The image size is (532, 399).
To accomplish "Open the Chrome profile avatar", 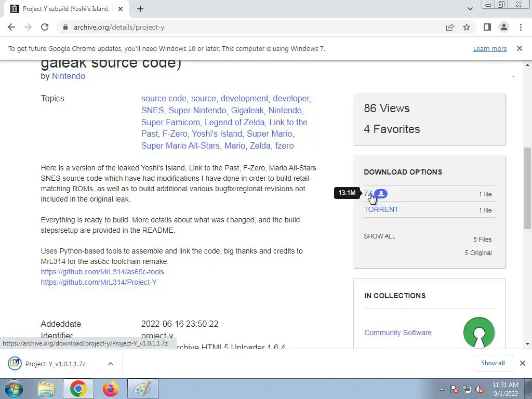I will tap(504, 27).
